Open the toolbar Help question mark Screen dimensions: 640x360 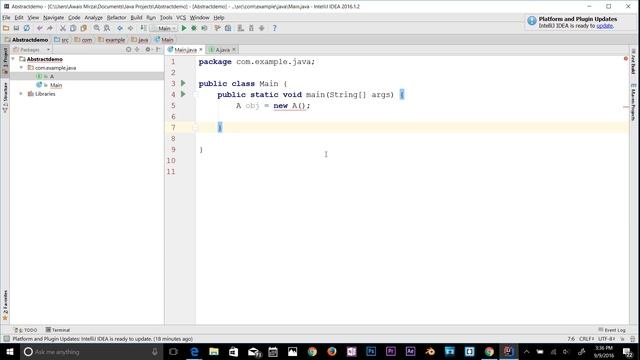pyautogui.click(x=274, y=28)
